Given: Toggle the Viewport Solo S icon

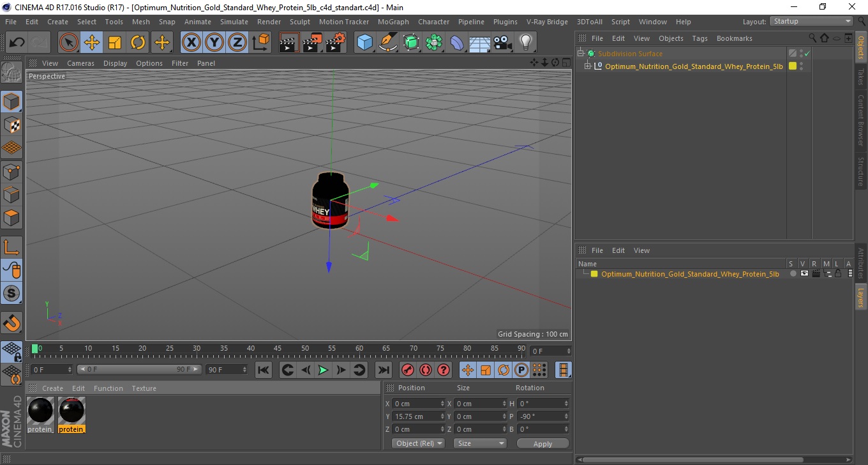Looking at the screenshot, I should click(x=11, y=294).
